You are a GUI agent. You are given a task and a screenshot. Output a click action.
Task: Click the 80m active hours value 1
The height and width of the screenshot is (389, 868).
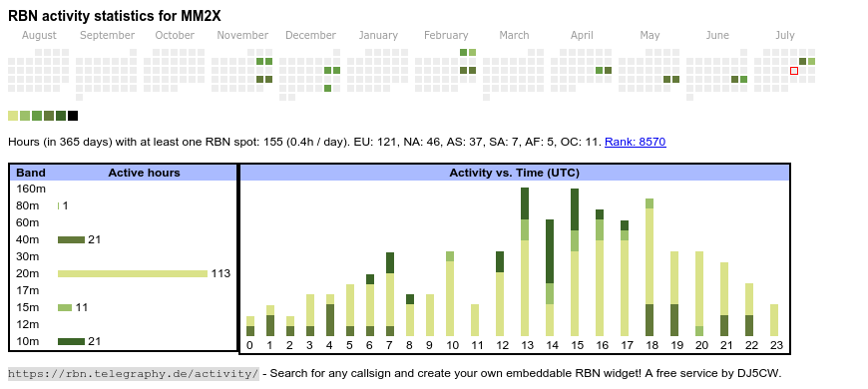click(x=65, y=205)
